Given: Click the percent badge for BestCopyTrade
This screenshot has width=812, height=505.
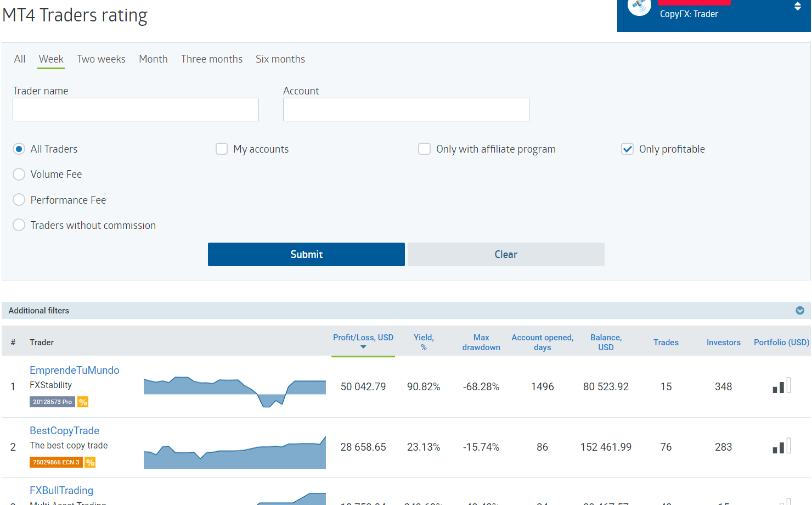Looking at the screenshot, I should (90, 462).
